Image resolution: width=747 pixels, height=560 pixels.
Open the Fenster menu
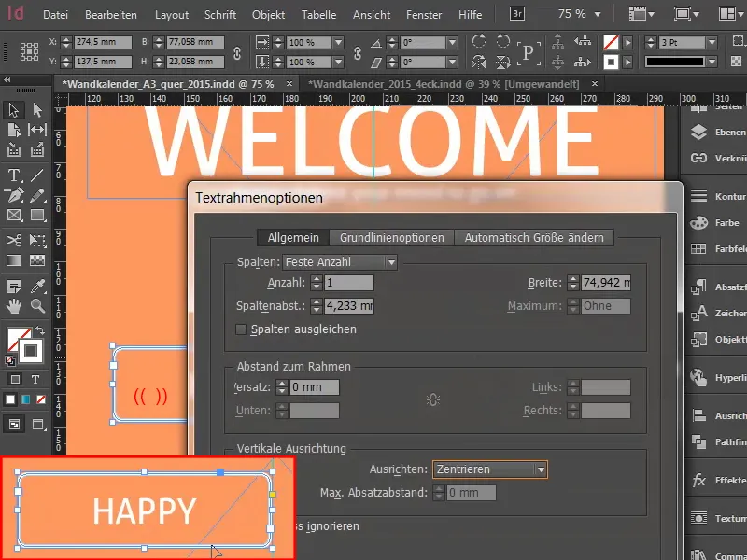pyautogui.click(x=424, y=15)
